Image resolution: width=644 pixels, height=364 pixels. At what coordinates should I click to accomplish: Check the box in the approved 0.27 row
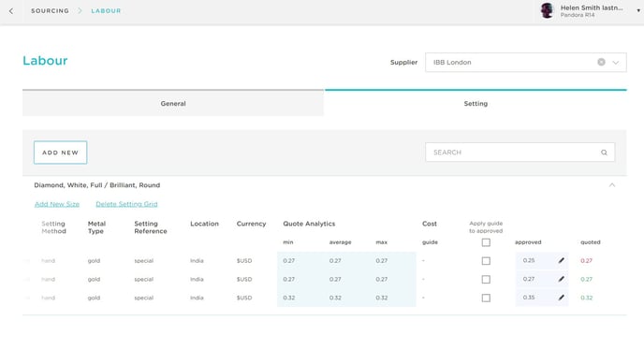click(x=486, y=280)
